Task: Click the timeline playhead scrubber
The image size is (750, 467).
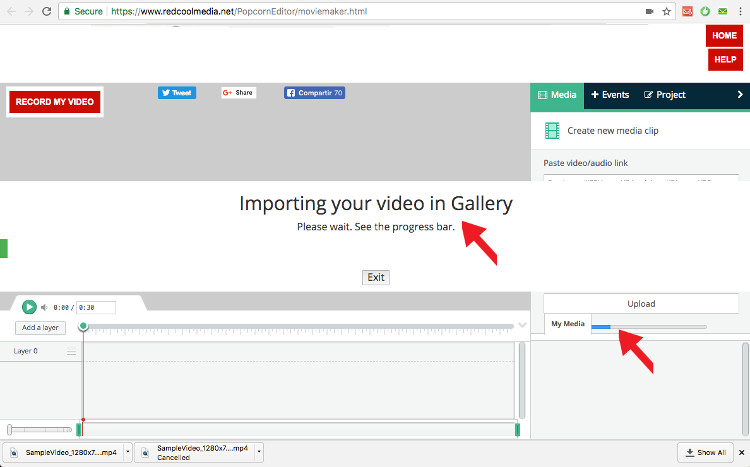Action: (x=83, y=326)
